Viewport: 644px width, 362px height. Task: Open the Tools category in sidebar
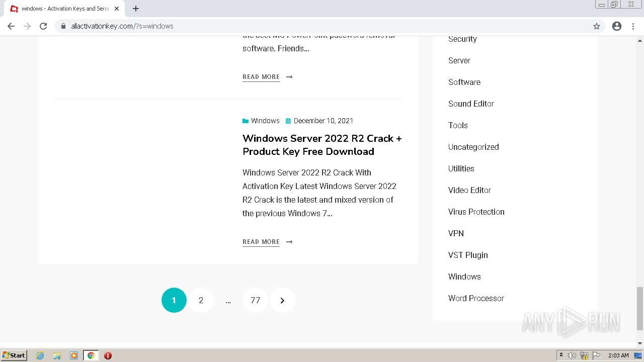(x=458, y=125)
